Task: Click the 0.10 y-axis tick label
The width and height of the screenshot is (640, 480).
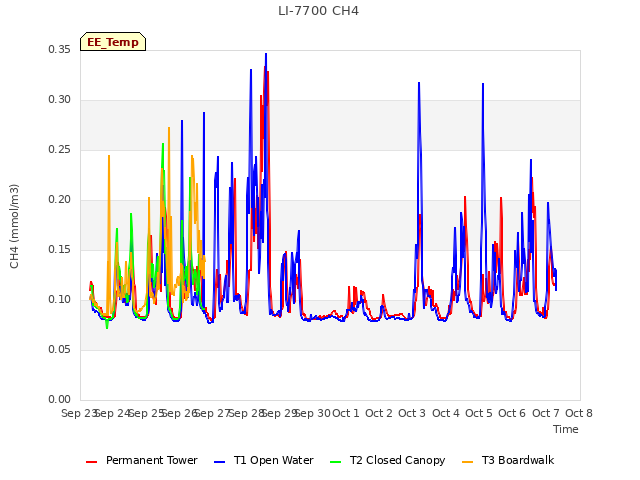Action: click(x=60, y=300)
